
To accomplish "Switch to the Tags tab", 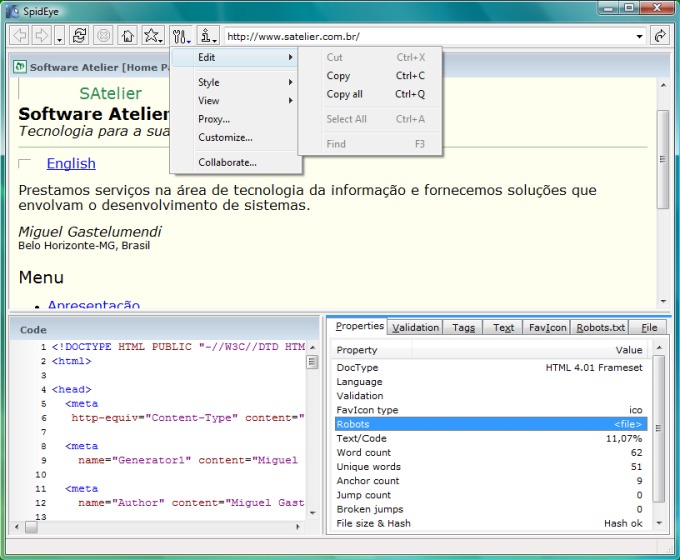I will tap(463, 327).
